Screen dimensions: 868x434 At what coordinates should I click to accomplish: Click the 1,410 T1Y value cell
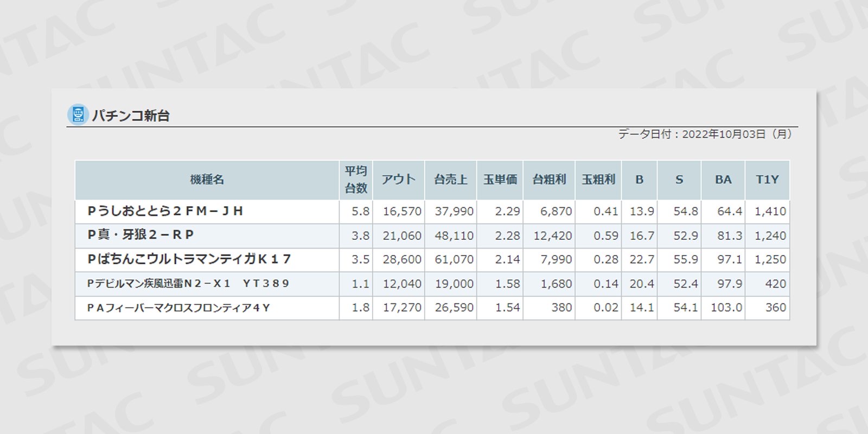tap(768, 212)
